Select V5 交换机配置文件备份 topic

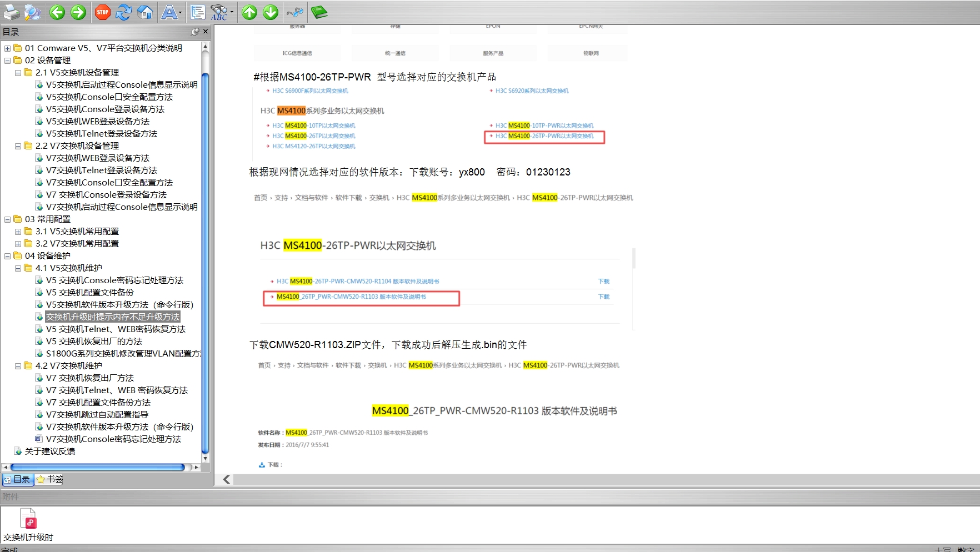(x=90, y=293)
